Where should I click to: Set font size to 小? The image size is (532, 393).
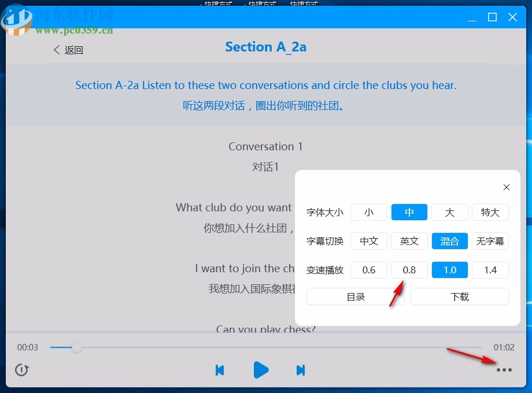(368, 212)
